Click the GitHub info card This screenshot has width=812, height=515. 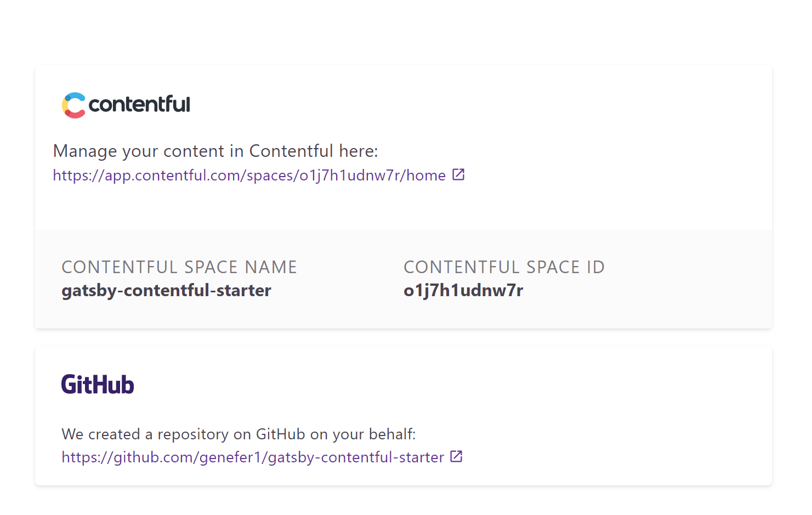(403, 415)
